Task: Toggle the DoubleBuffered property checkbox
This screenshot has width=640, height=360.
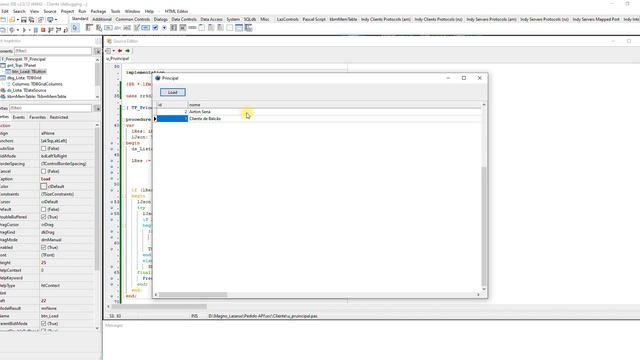Action: click(x=43, y=217)
